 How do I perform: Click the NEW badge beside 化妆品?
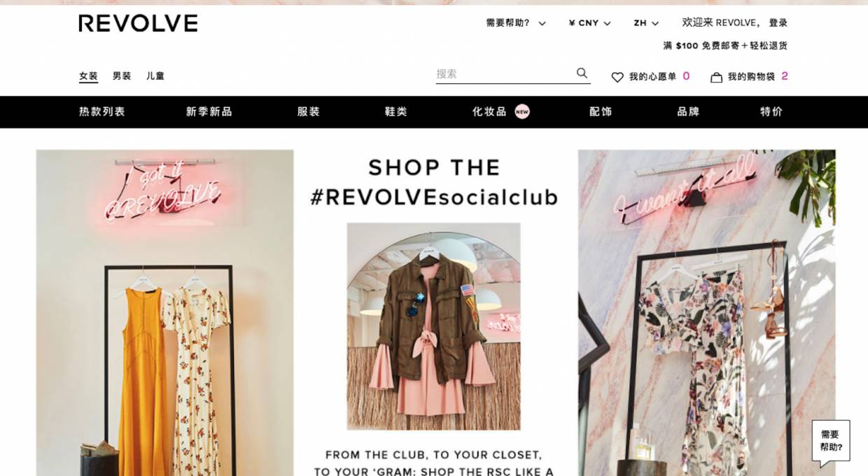tap(522, 111)
